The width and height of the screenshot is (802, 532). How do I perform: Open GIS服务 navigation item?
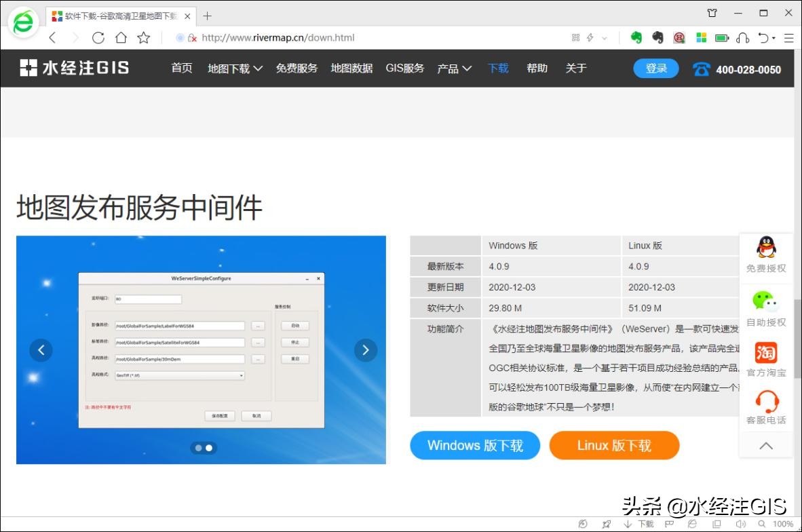[x=404, y=68]
